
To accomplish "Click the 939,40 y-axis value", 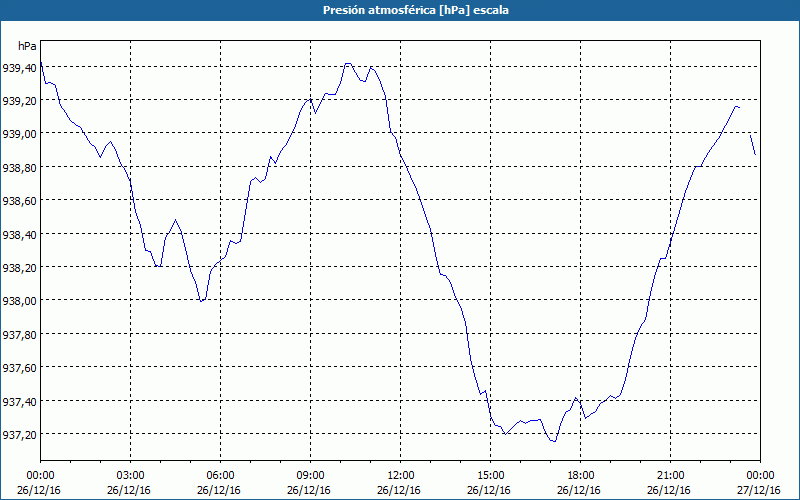I will (x=19, y=68).
